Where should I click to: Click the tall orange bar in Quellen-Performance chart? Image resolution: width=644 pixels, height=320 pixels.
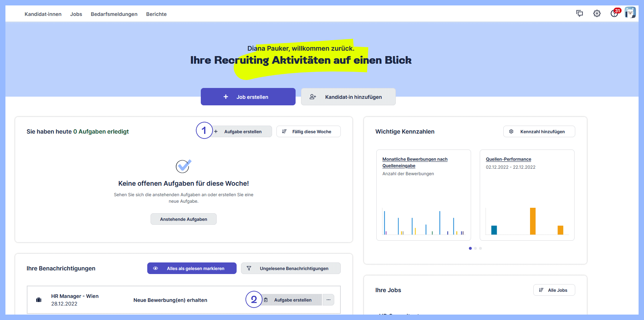click(533, 221)
